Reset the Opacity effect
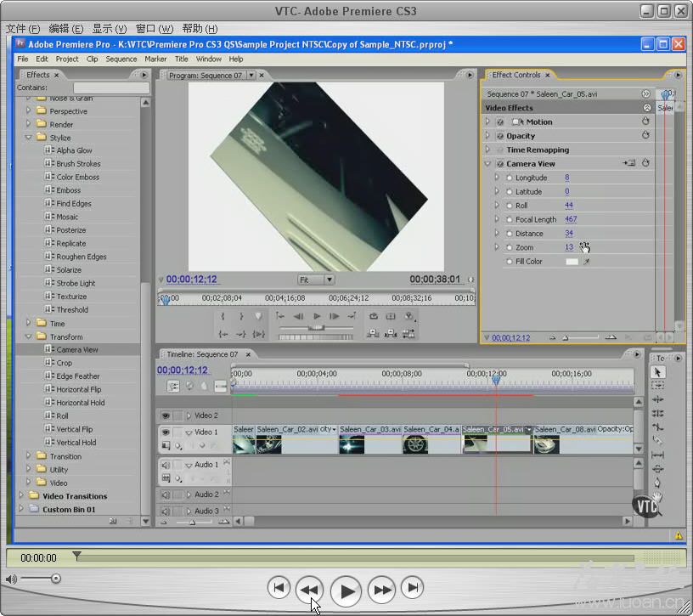Viewport: 693px width, 616px height. coord(645,135)
